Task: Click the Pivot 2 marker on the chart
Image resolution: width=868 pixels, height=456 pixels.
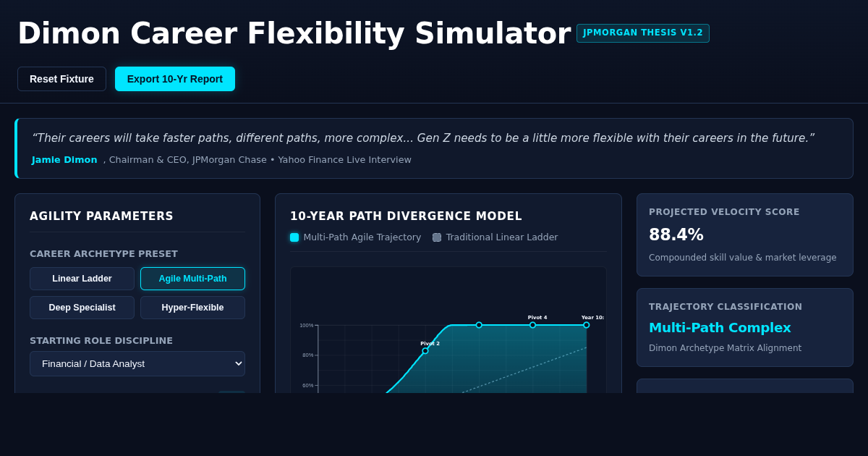Action: (425, 351)
